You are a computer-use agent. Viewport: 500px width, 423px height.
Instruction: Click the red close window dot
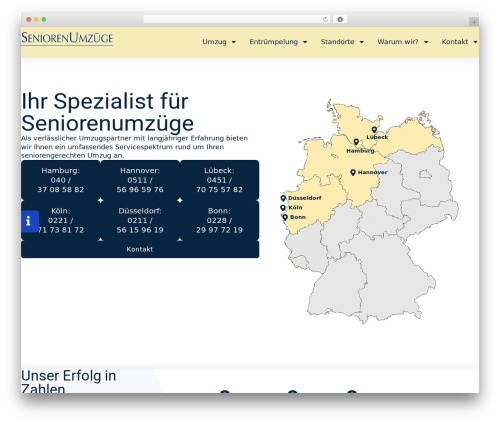coord(29,19)
